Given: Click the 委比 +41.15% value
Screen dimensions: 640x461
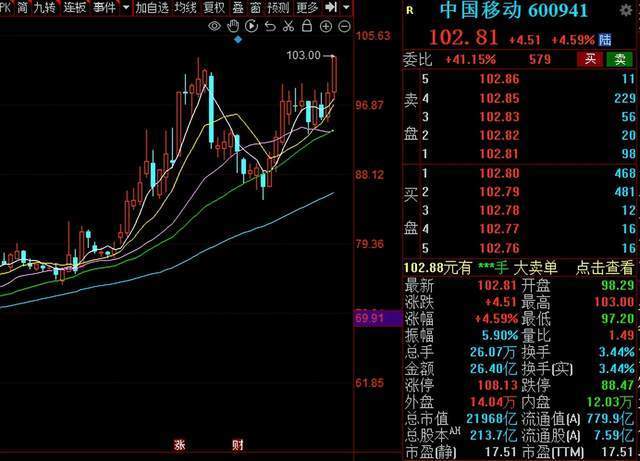Looking at the screenshot, I should pos(471,60).
